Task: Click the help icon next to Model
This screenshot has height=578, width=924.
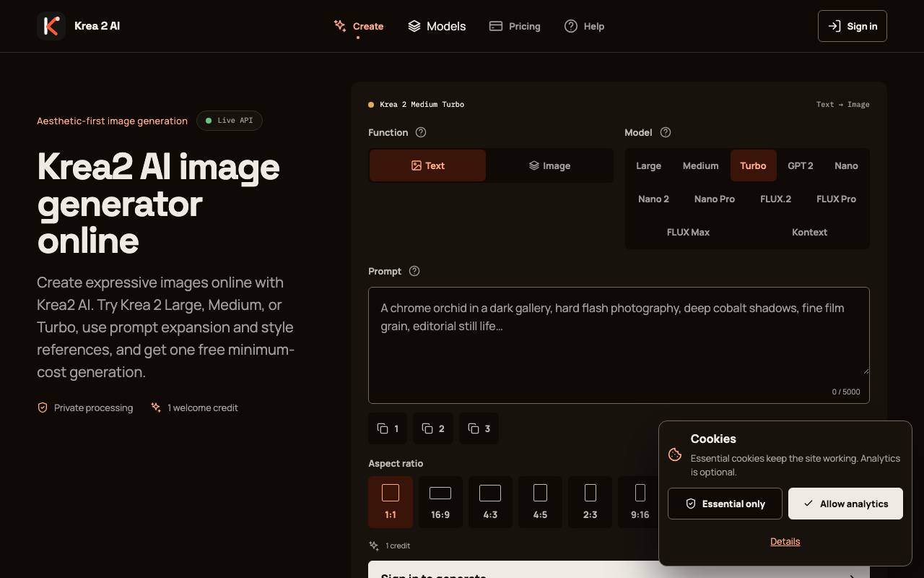Action: pos(666,132)
